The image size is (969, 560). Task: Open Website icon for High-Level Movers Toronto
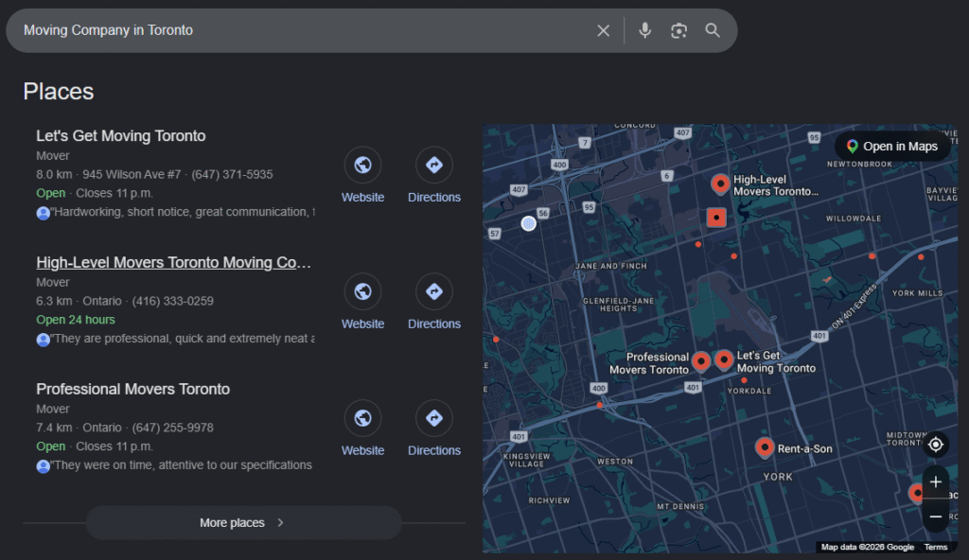[x=362, y=291]
